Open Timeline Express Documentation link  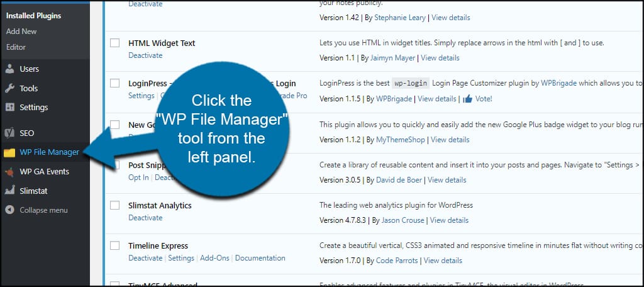[x=260, y=258]
